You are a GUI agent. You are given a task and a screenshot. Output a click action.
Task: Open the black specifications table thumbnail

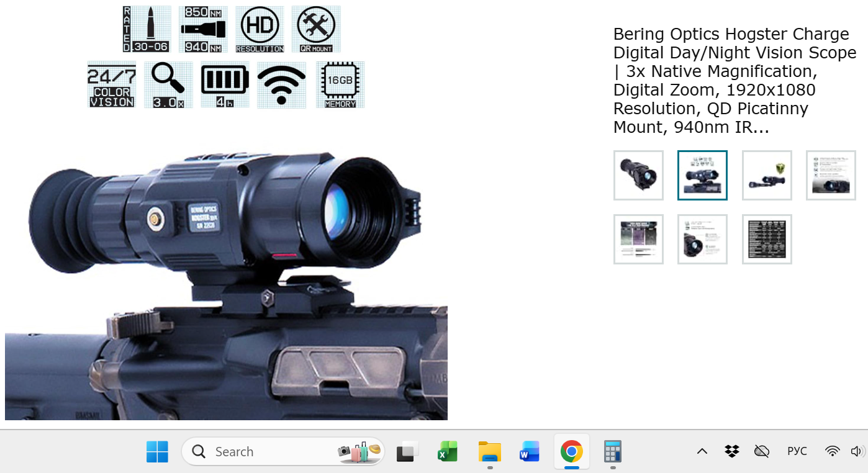[x=767, y=239]
